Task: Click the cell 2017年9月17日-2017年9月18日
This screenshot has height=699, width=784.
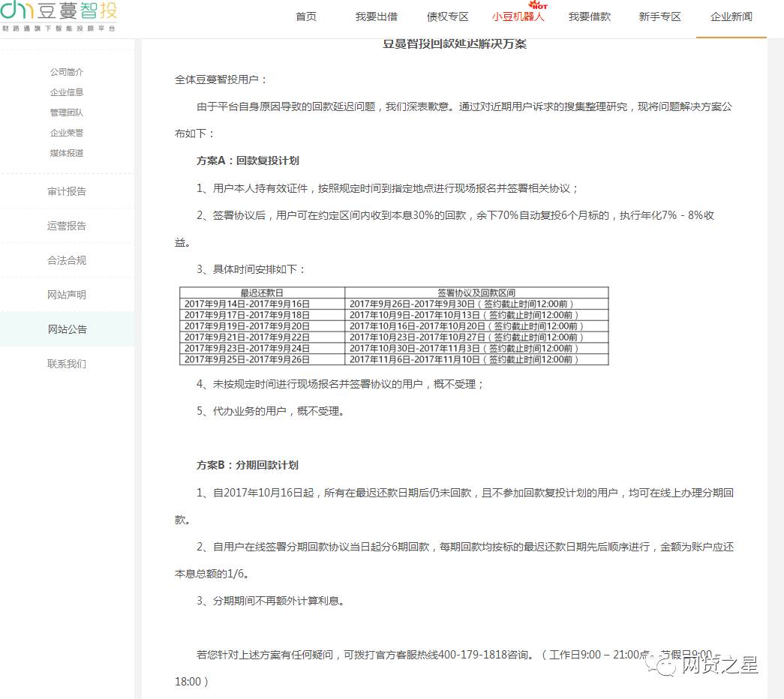Action: [x=262, y=315]
